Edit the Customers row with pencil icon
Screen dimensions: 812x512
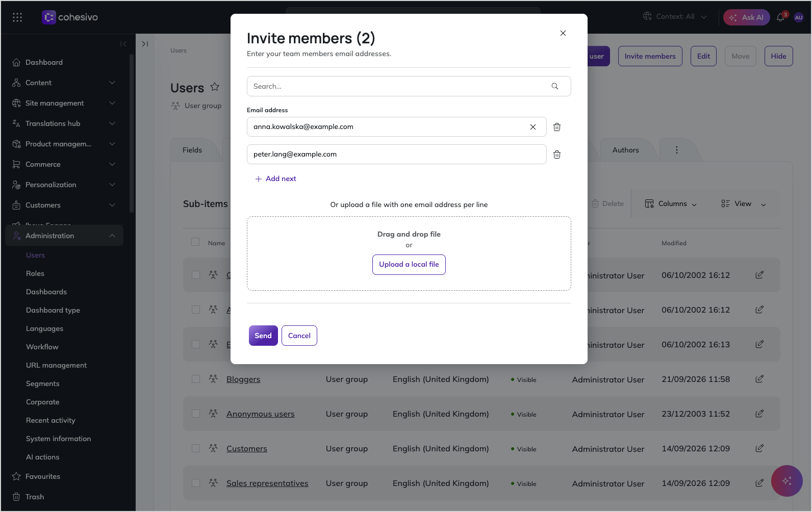(x=759, y=448)
